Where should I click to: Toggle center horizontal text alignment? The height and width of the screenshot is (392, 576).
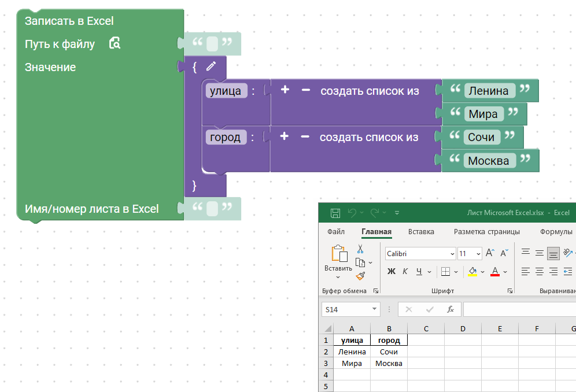tap(539, 272)
